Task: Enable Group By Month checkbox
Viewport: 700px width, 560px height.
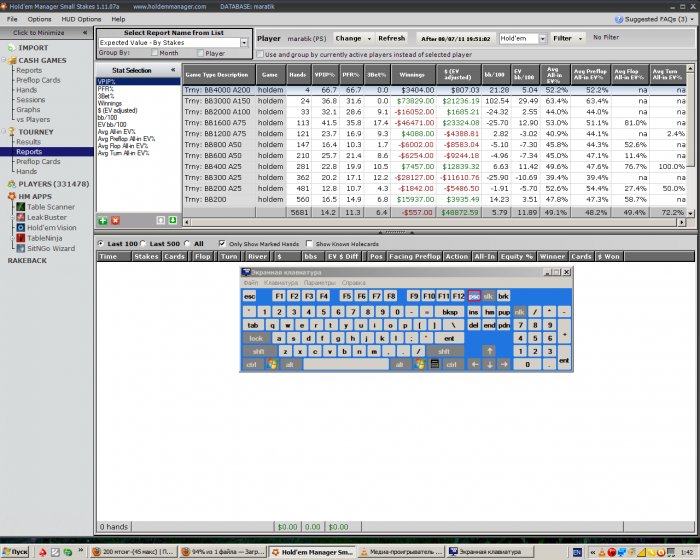Action: [x=154, y=53]
